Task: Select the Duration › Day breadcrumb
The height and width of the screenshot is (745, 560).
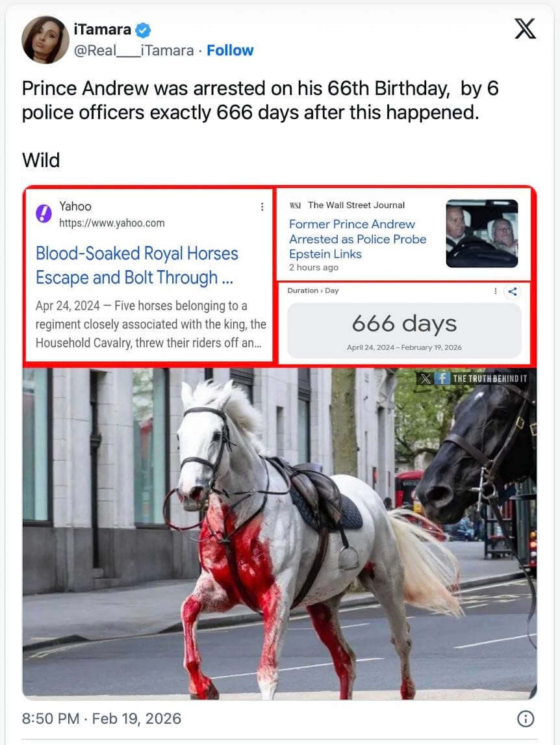Action: 313,291
